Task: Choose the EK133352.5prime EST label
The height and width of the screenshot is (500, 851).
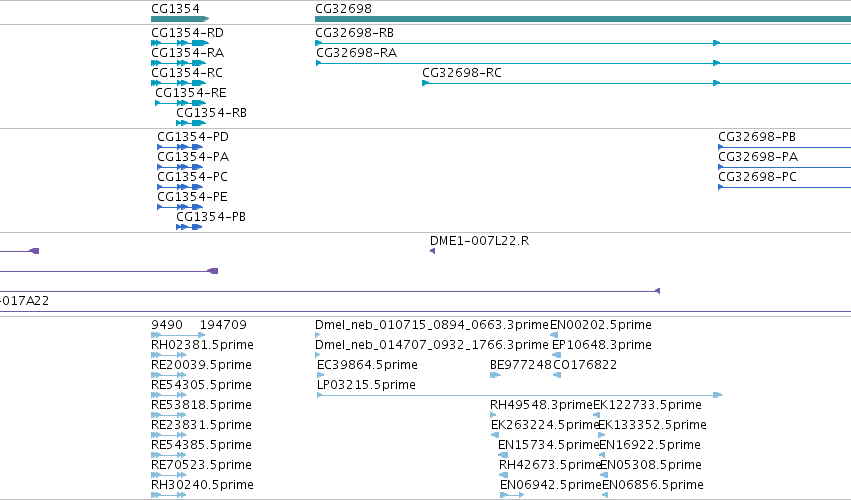Action: 652,426
